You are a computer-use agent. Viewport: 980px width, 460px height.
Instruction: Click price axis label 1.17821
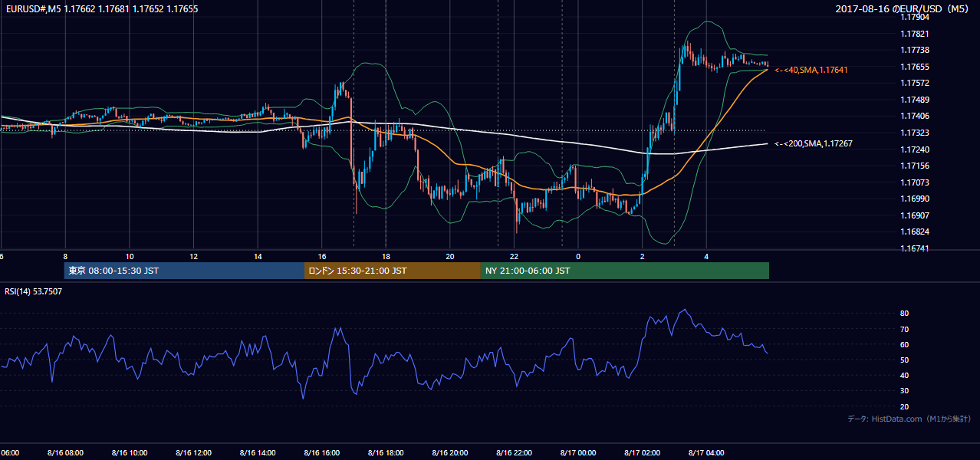point(915,34)
